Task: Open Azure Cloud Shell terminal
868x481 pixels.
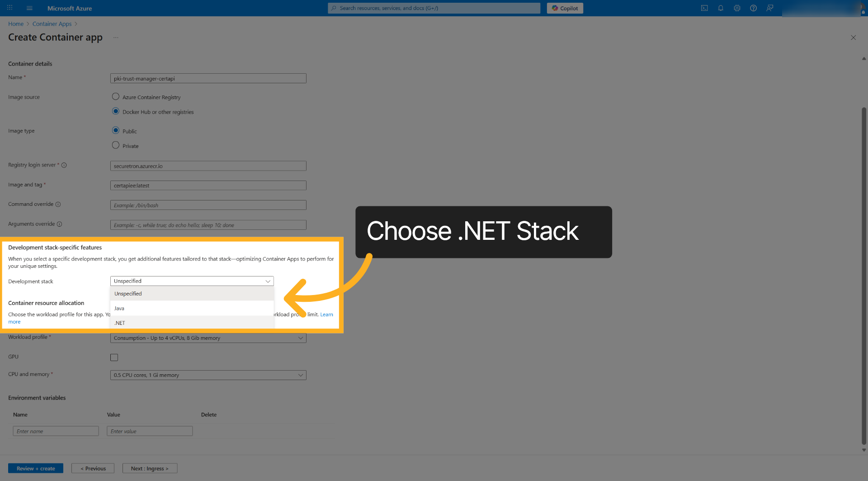Action: (x=704, y=8)
